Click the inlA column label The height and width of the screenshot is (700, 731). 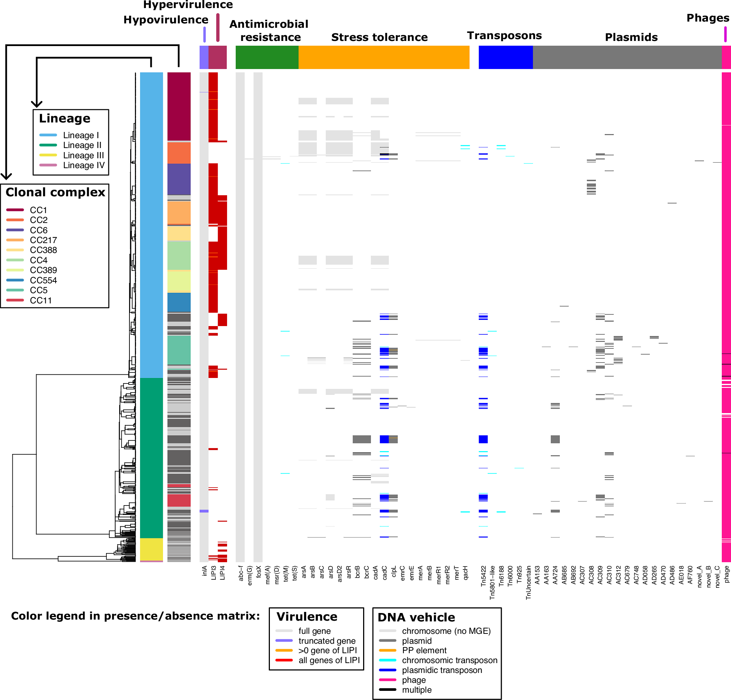click(x=204, y=571)
